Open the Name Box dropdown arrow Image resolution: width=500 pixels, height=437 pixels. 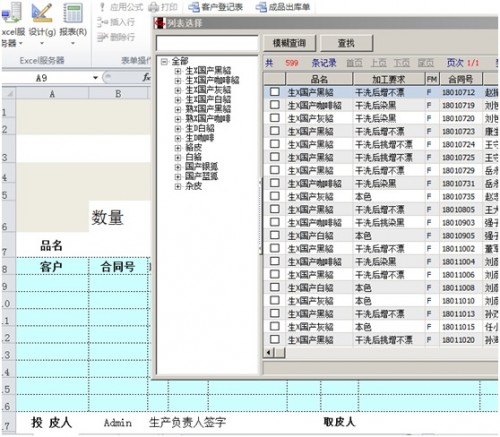[95, 78]
